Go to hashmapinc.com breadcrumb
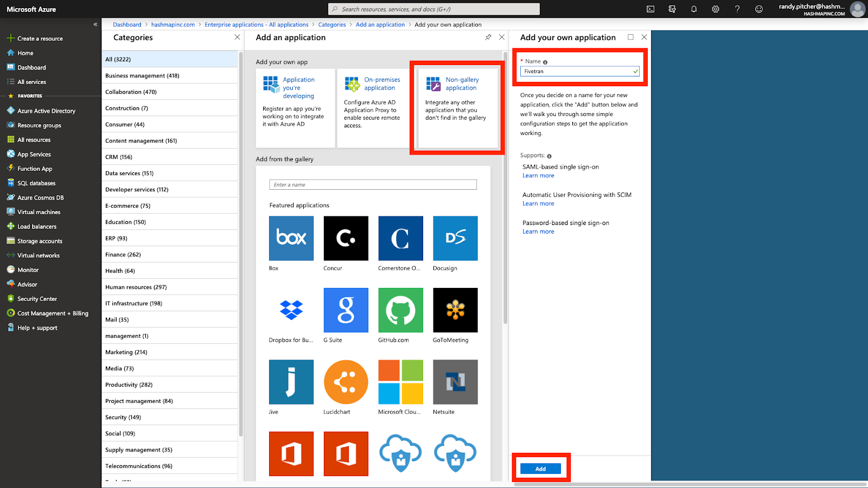Viewport: 868px width, 488px height. point(173,24)
